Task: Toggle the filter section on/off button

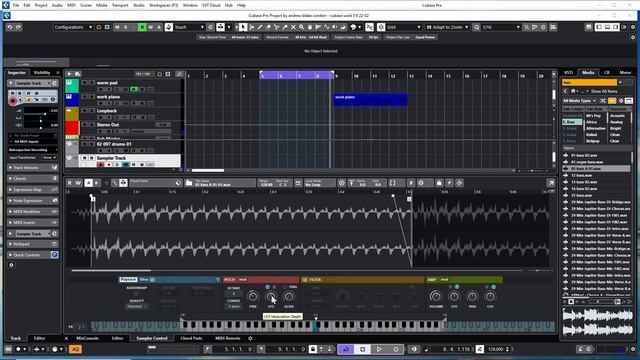Action: tap(304, 280)
